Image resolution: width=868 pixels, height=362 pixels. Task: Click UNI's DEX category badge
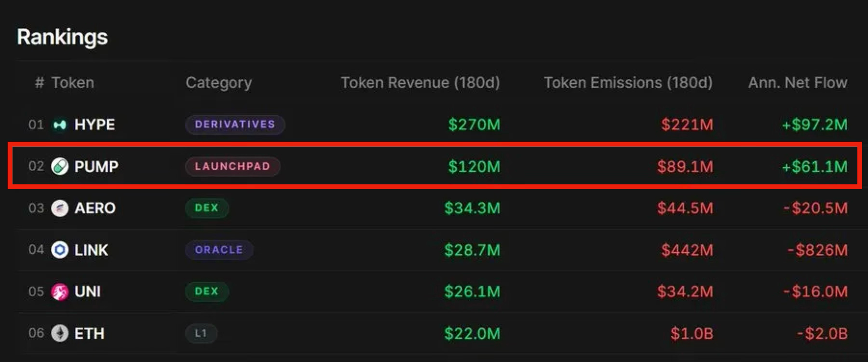tap(207, 292)
